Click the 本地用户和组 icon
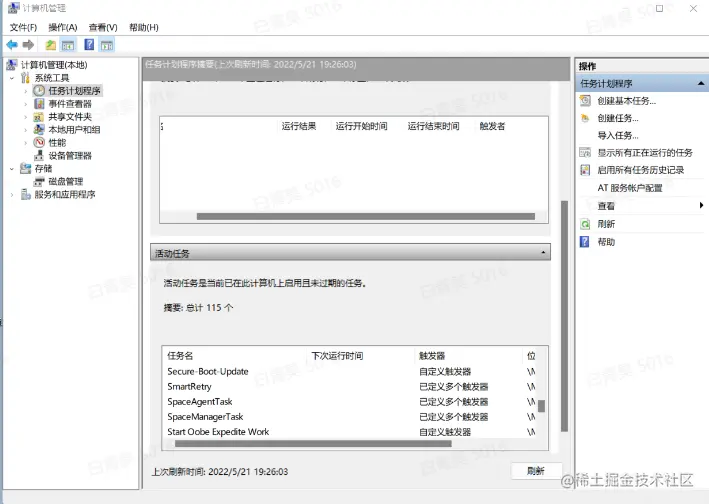 (39, 129)
